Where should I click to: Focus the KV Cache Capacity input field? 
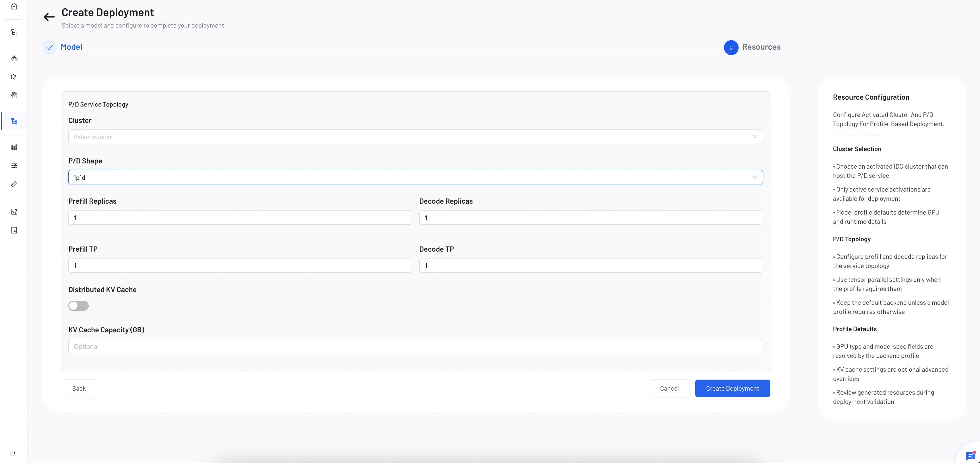click(415, 346)
